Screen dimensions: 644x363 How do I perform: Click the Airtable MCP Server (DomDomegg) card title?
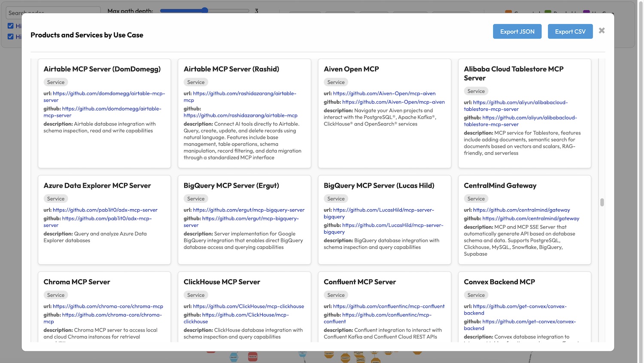click(x=102, y=69)
